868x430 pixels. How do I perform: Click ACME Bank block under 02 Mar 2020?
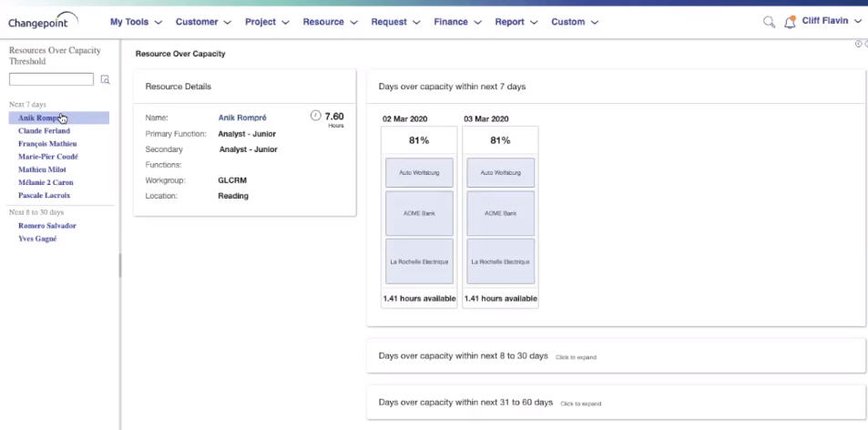pos(419,213)
